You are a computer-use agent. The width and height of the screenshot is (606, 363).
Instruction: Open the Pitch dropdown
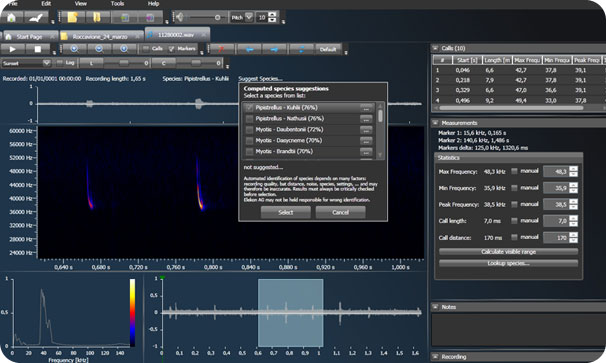[x=249, y=17]
